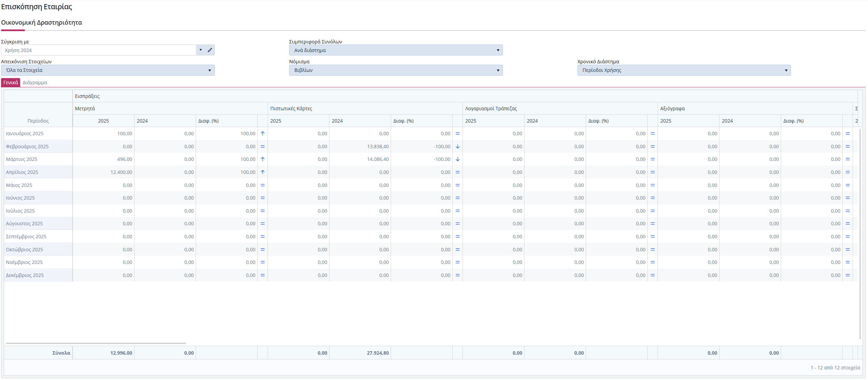The width and height of the screenshot is (868, 380).
Task: Click the '1 - 12 από 12 στοιχεία' pager text
Action: [835, 368]
